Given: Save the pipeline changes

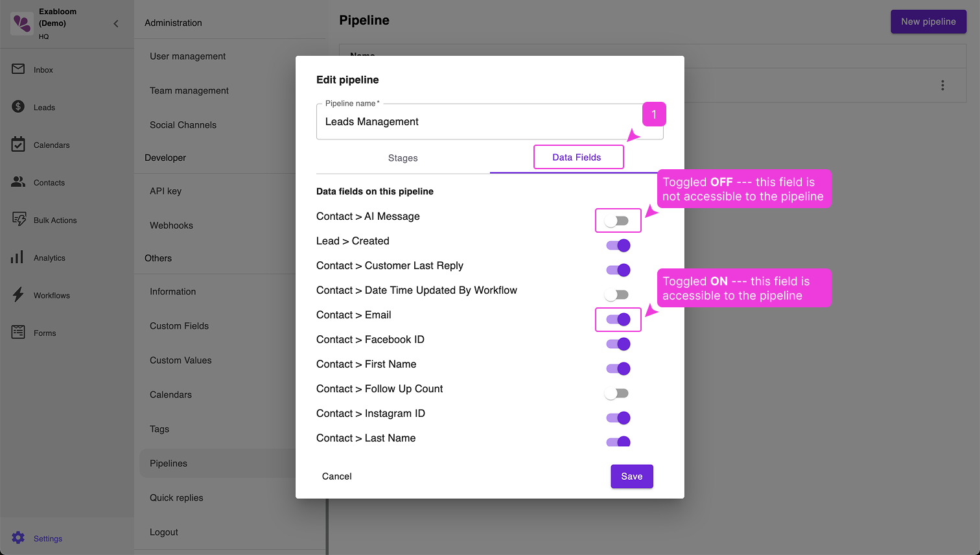Looking at the screenshot, I should pos(631,476).
